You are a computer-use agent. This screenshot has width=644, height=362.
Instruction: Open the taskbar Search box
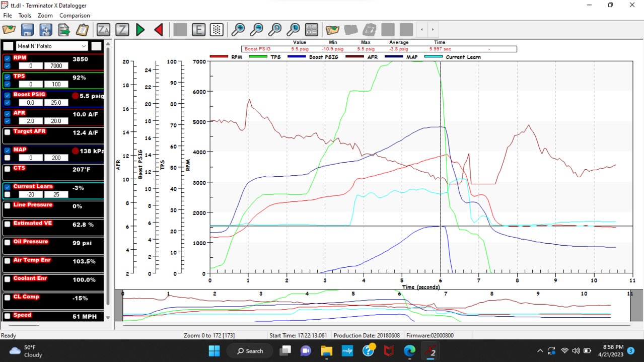click(250, 350)
